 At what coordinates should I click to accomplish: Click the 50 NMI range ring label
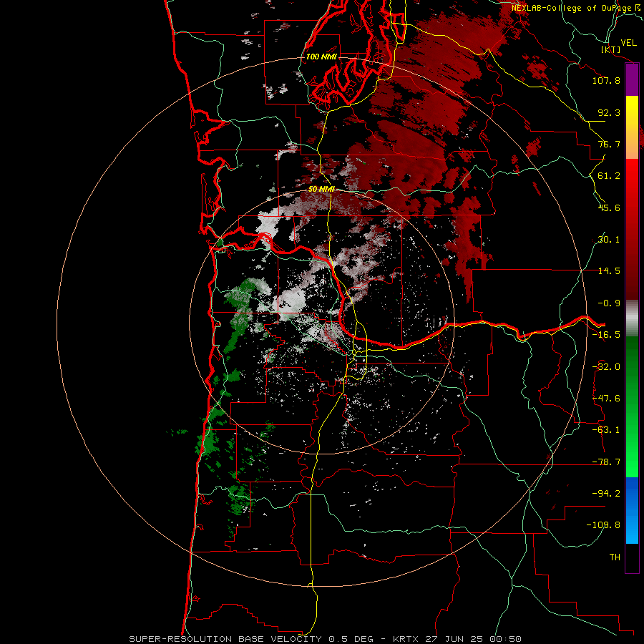point(321,189)
